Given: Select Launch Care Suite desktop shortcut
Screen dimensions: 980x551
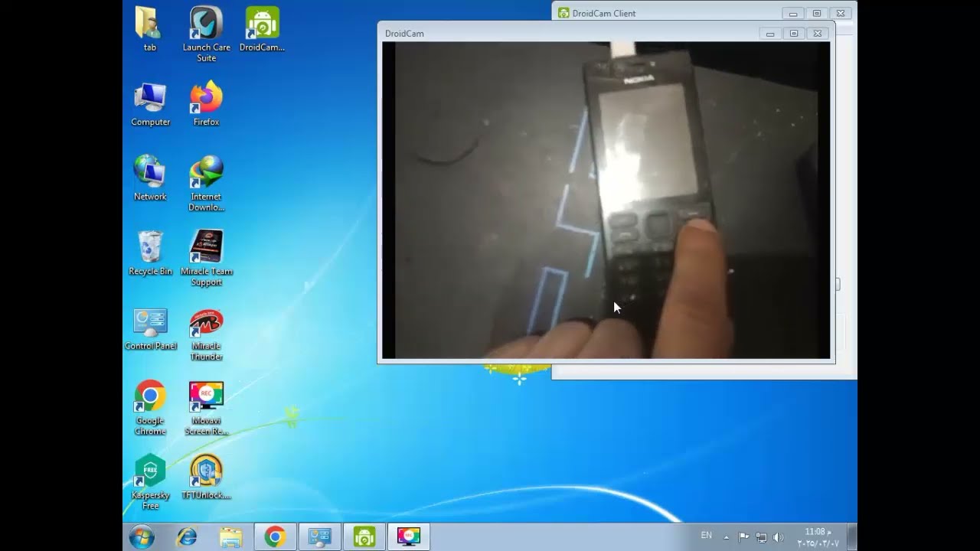Looking at the screenshot, I should 206,34.
